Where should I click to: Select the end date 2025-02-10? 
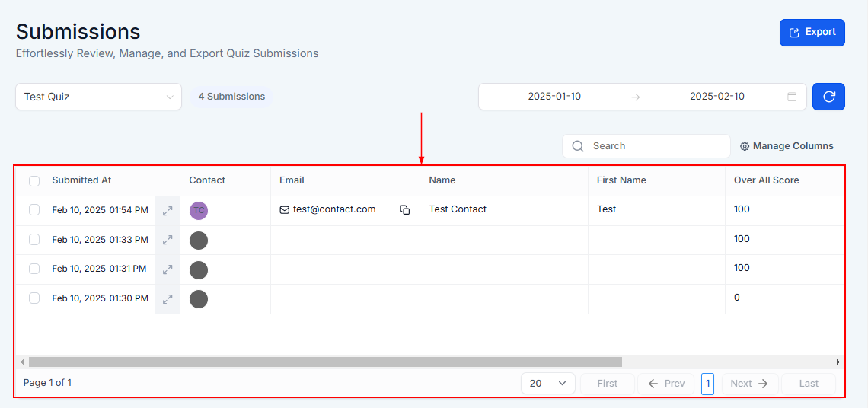tap(717, 97)
